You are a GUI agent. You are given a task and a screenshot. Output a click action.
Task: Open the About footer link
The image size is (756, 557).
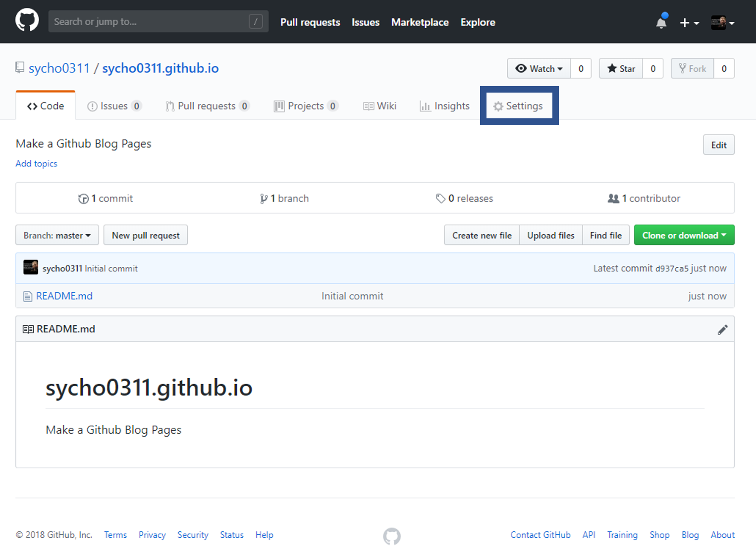723,535
